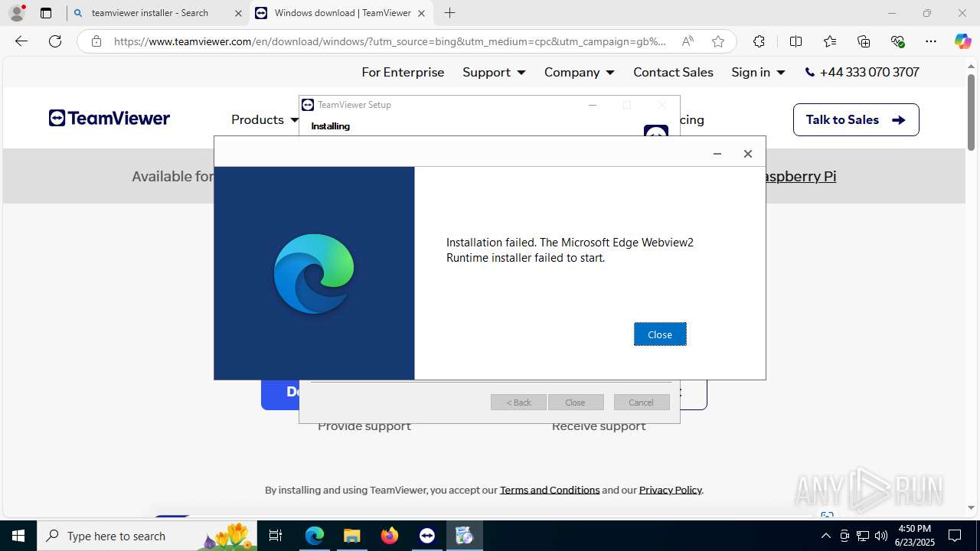This screenshot has width=980, height=551.
Task: Open Collections in Edge toolbar
Action: pos(864,41)
